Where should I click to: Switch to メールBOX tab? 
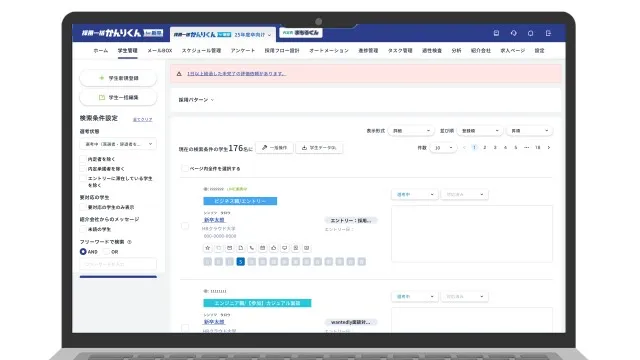coord(160,51)
